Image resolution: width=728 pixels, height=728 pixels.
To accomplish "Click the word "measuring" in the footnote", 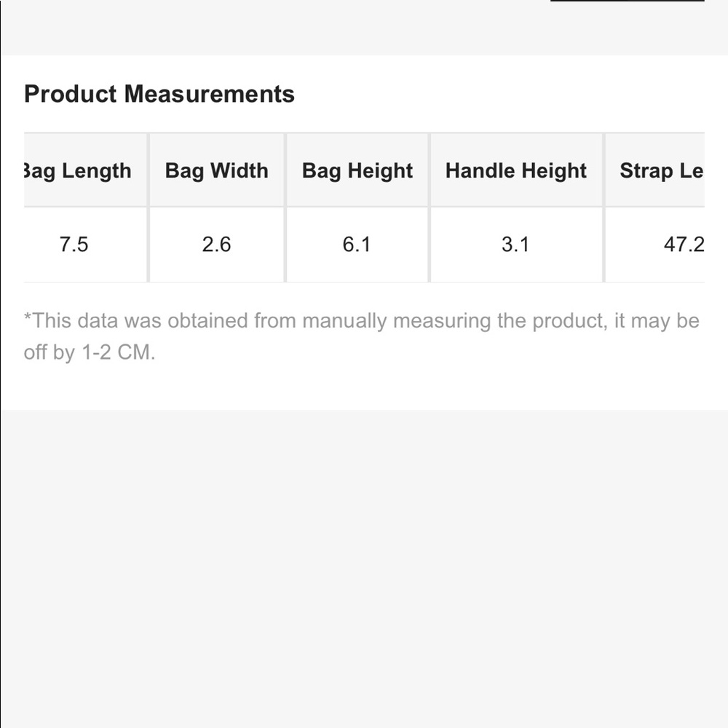I will (442, 321).
